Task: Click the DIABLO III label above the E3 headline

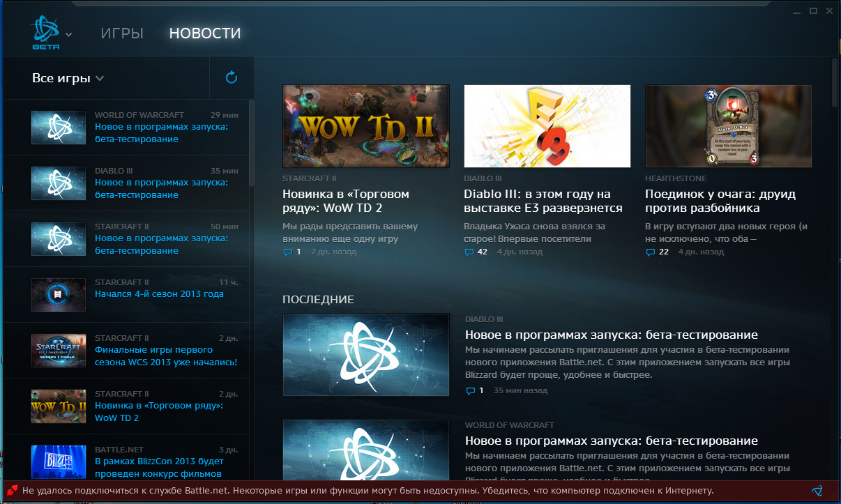Action: tap(483, 178)
